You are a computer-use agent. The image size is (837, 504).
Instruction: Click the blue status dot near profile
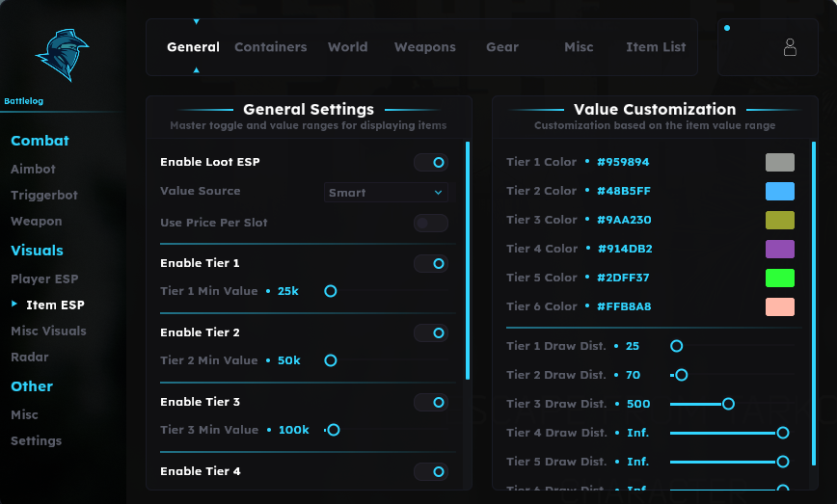coord(726,28)
